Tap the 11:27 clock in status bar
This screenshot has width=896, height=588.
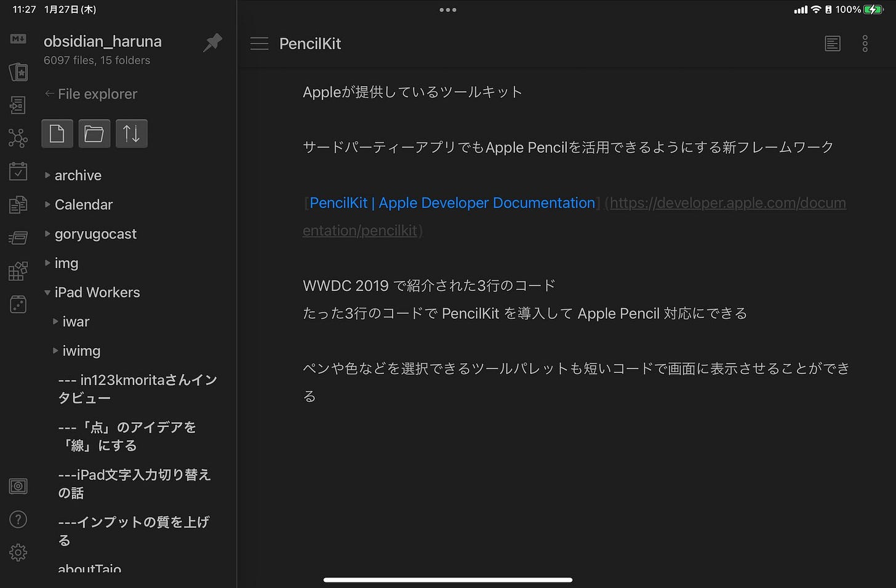25,9
